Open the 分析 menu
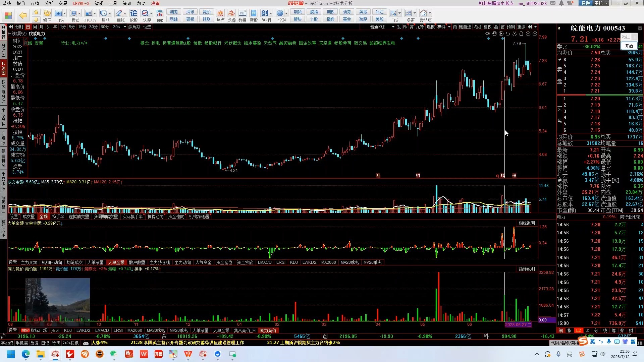This screenshot has width=644, height=362. [49, 3]
